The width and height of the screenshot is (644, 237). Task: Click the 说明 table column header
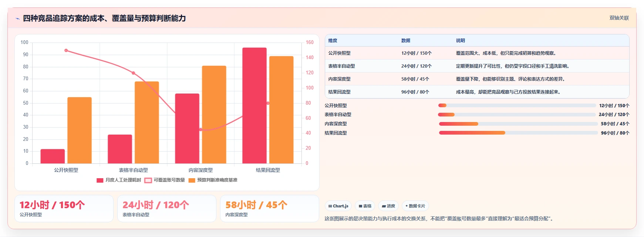(461, 41)
